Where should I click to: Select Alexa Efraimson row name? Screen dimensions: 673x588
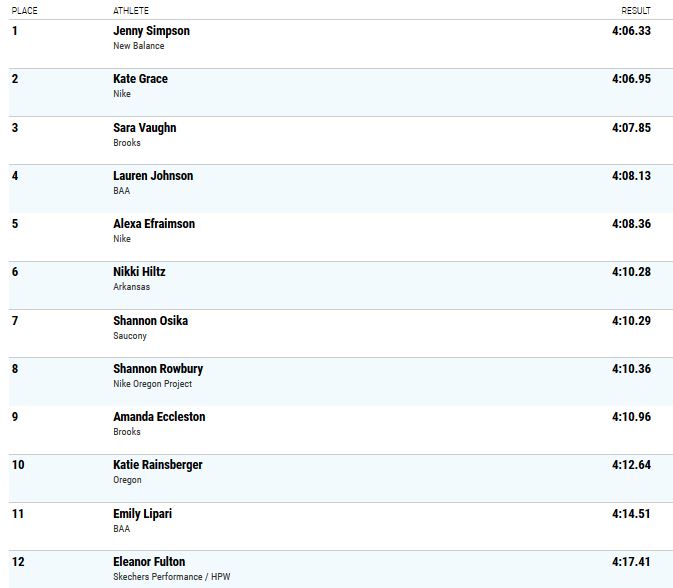point(154,224)
